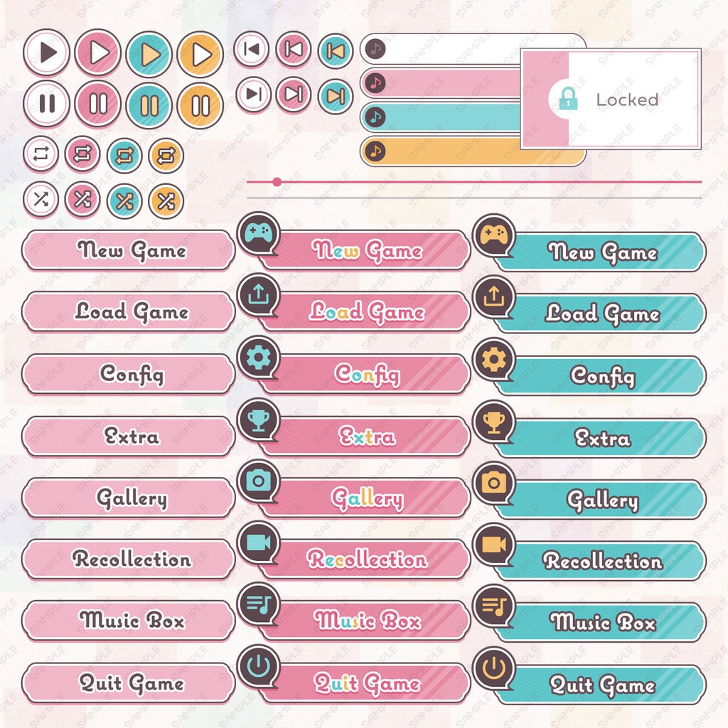Click the padlock icon on Locked card
Image resolution: width=728 pixels, height=728 pixels.
(x=568, y=99)
